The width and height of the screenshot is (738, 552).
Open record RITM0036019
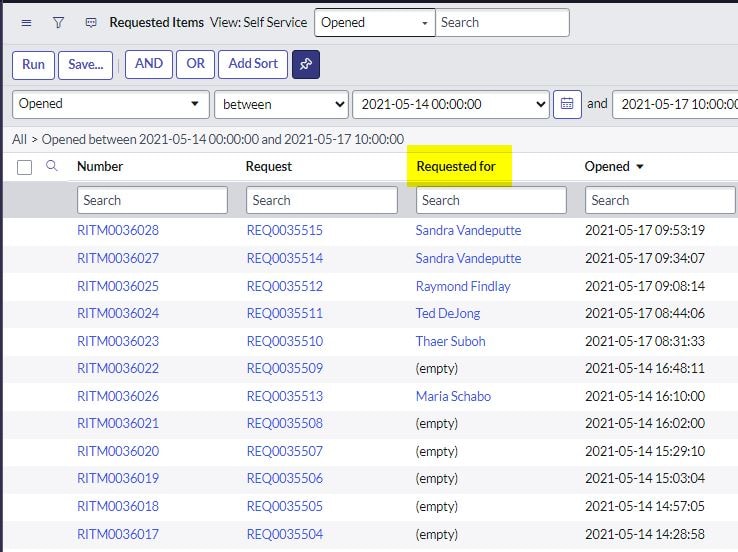click(118, 479)
